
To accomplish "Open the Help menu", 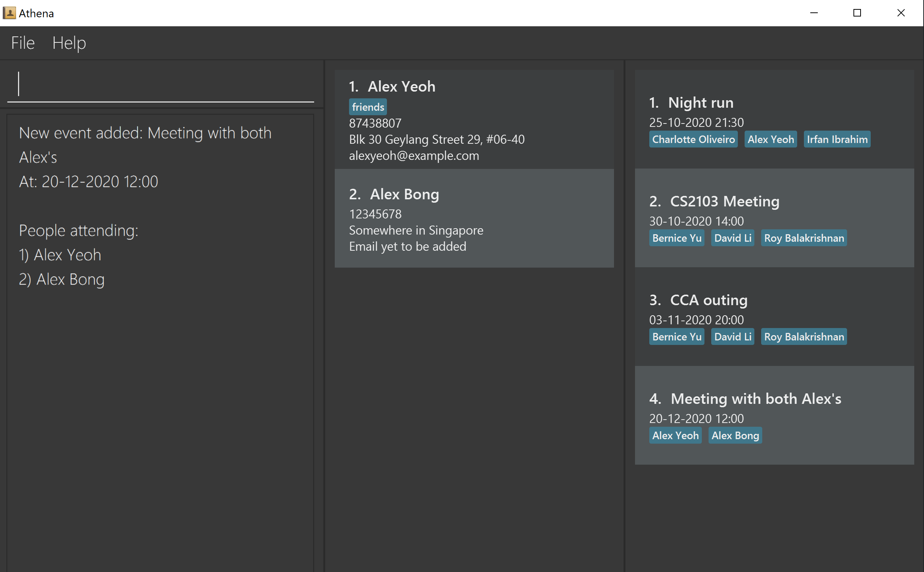I will pyautogui.click(x=69, y=43).
